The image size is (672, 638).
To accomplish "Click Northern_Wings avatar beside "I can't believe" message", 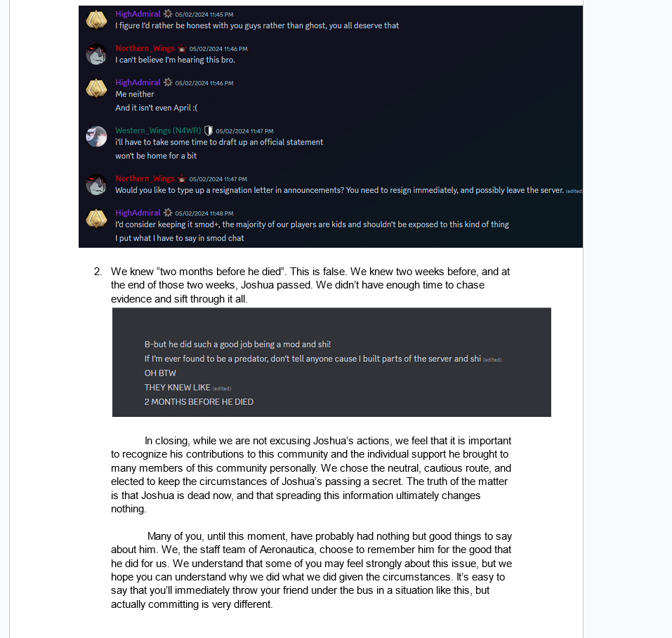I will click(96, 54).
